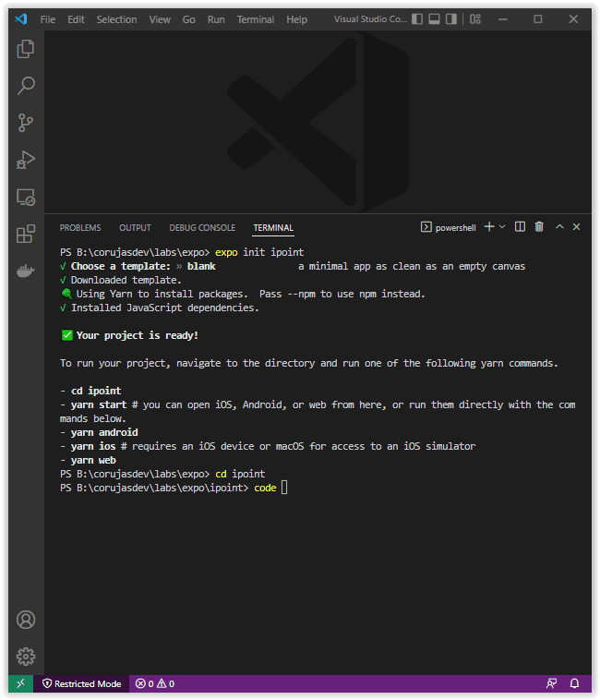Maximize the Visual Studio Code window

pos(537,19)
